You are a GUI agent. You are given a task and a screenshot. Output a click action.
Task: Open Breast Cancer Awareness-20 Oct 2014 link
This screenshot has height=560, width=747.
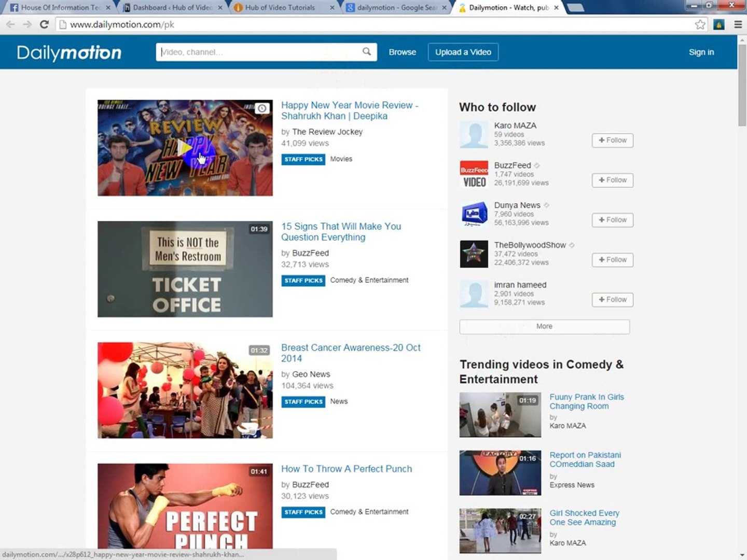coord(351,353)
